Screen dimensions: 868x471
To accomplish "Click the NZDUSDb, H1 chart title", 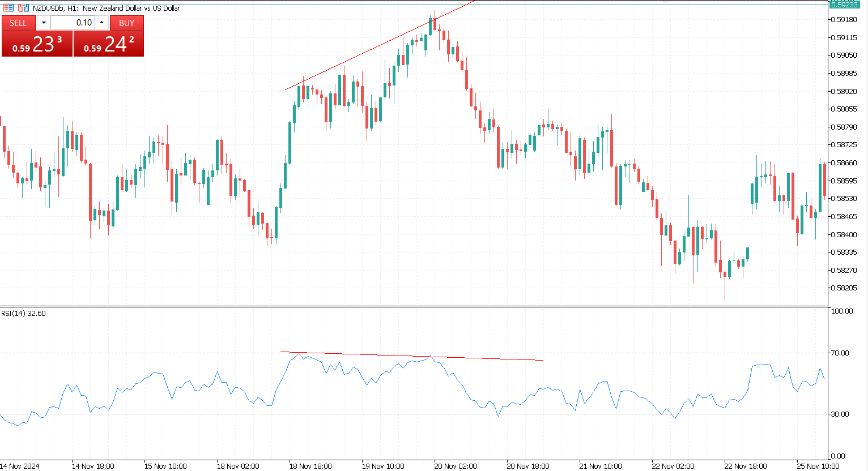I will point(106,8).
